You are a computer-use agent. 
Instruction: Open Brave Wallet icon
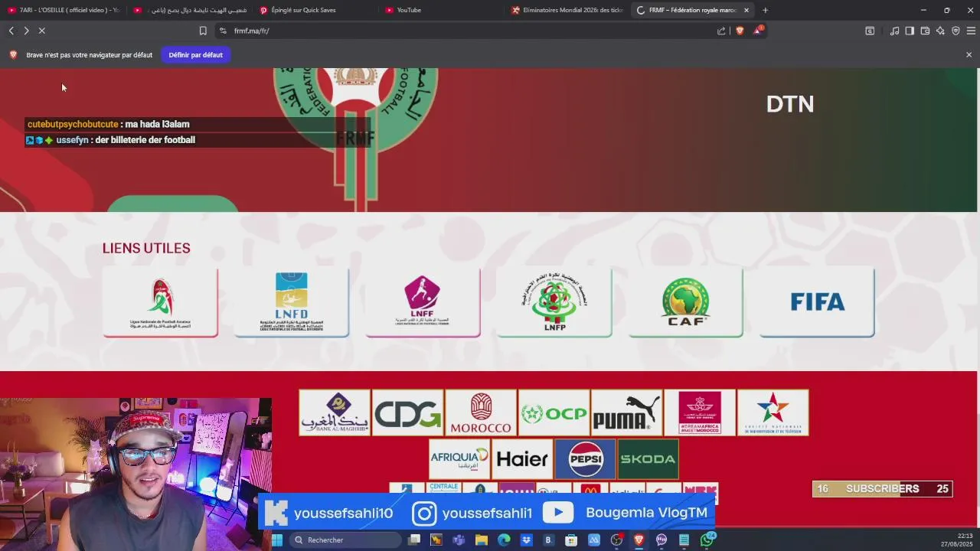[925, 31]
